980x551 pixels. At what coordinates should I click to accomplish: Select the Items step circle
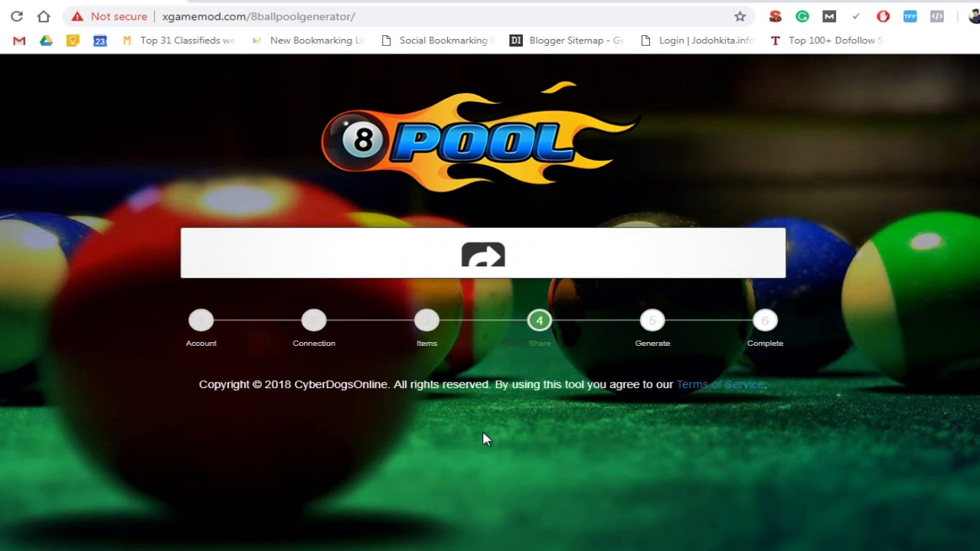coord(426,320)
